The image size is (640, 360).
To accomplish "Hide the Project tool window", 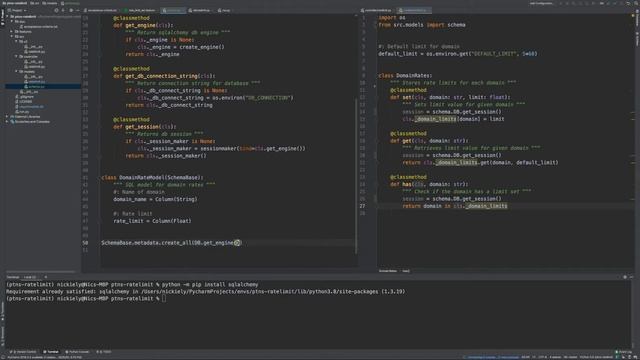I will (x=78, y=10).
